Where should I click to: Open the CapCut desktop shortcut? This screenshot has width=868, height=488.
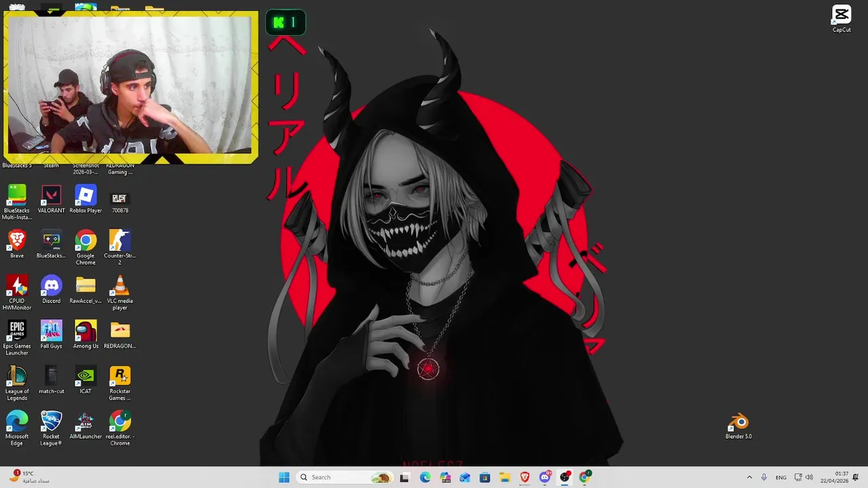[x=842, y=18]
